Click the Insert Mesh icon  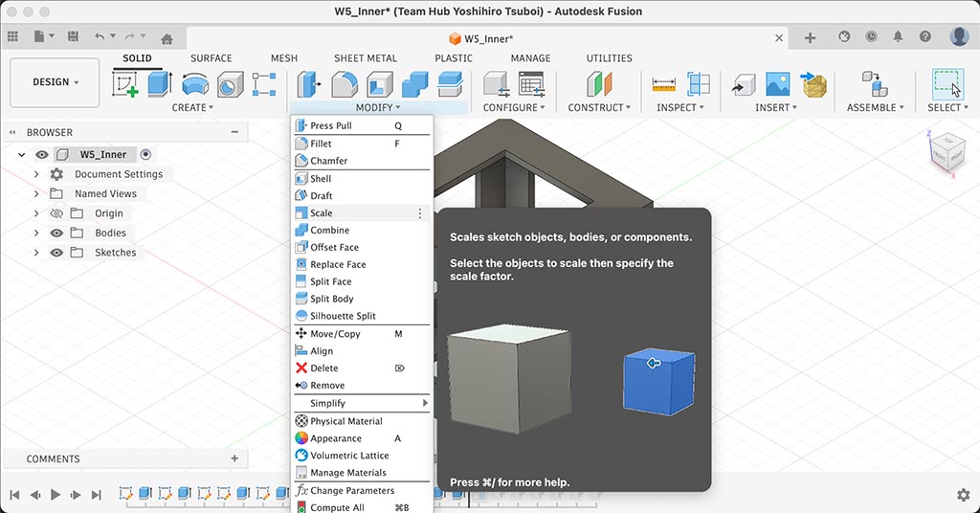(x=813, y=84)
